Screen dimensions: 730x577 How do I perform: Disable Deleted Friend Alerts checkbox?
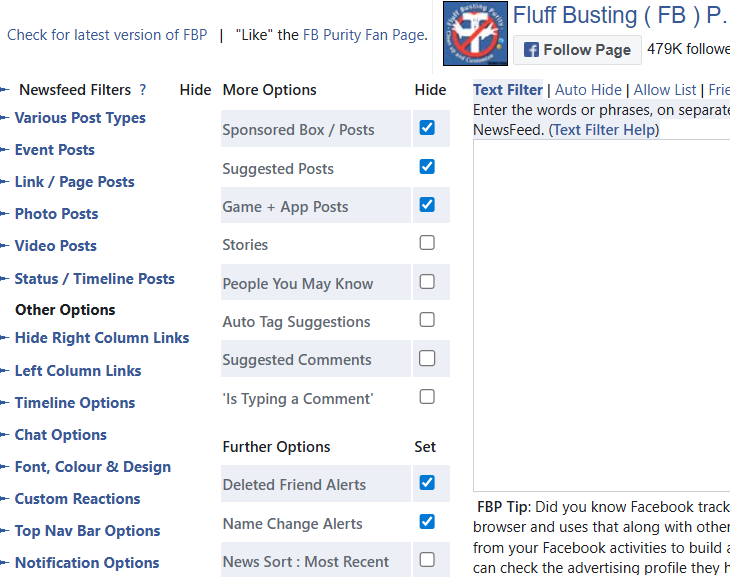427,482
